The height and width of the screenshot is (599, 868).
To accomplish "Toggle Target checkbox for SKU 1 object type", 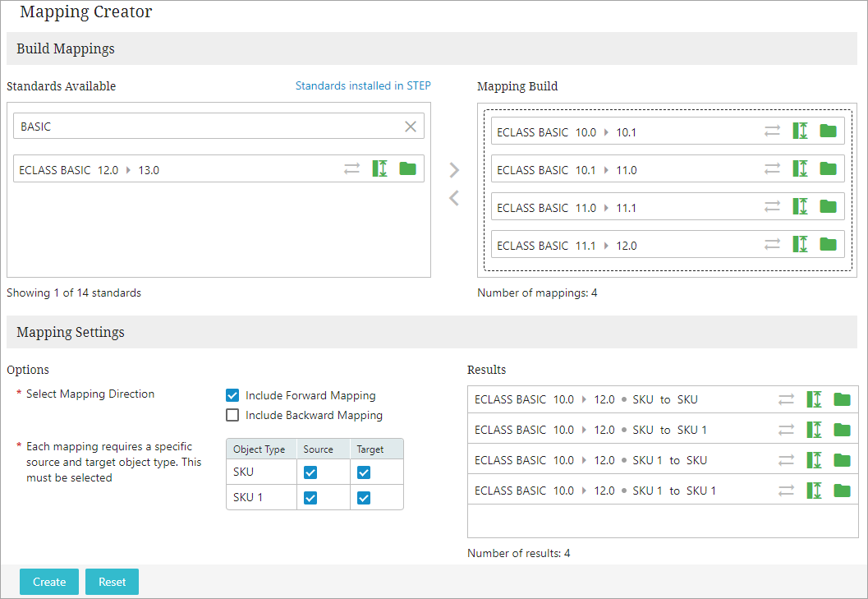I will (x=364, y=498).
